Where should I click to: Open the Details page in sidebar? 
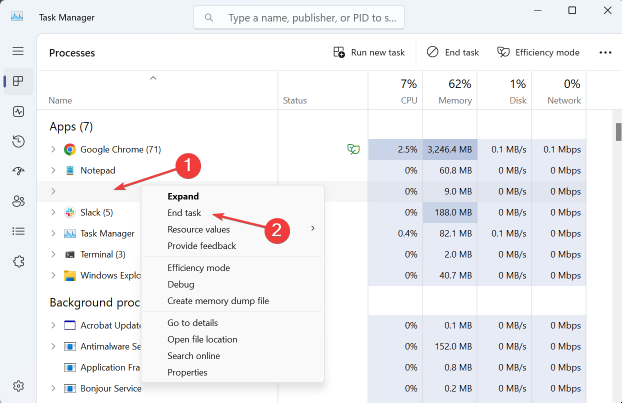pos(18,231)
